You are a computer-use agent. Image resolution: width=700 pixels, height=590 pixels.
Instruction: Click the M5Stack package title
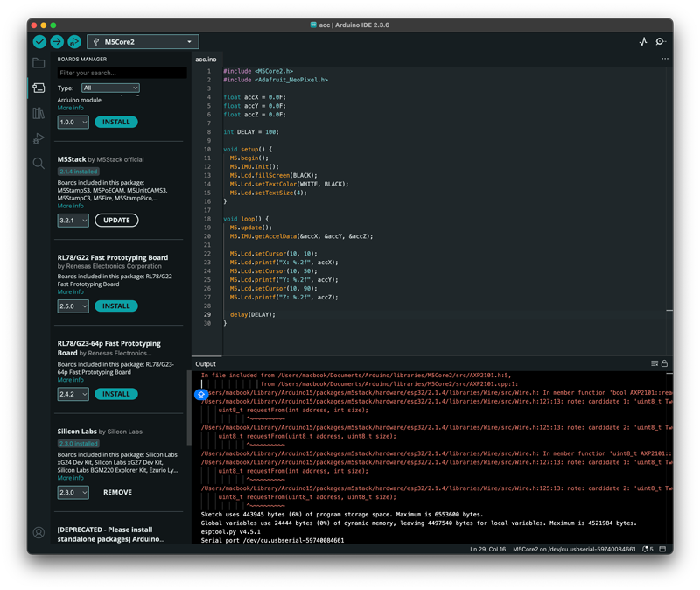(72, 159)
